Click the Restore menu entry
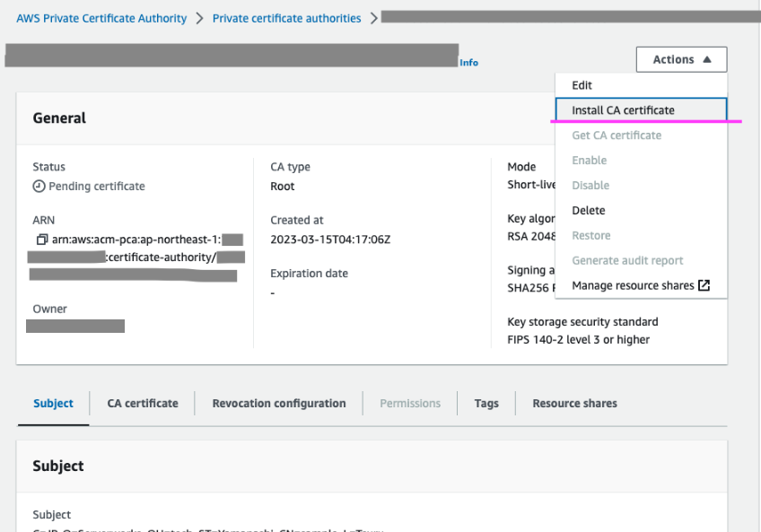This screenshot has height=532, width=761. click(x=641, y=235)
